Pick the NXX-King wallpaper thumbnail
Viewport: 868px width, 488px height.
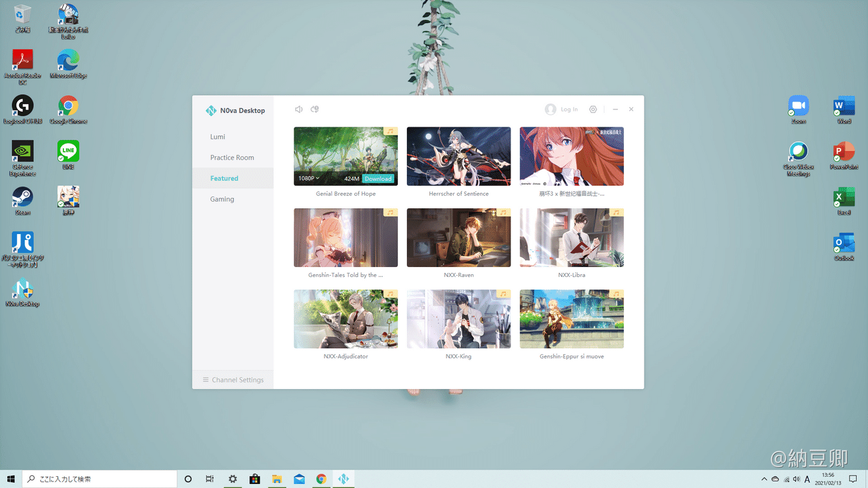tap(458, 319)
